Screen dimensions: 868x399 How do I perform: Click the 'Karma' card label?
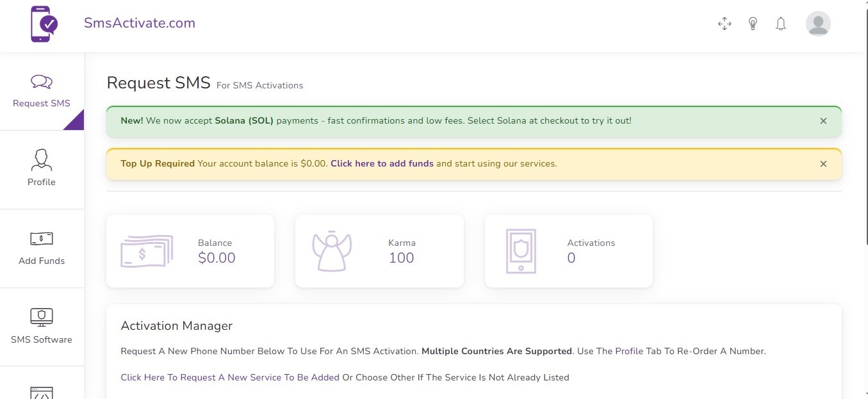[402, 243]
